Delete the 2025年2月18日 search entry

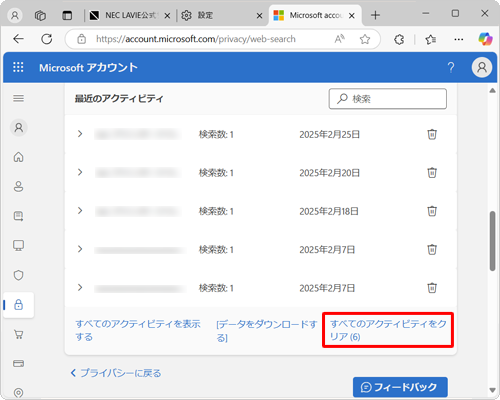tap(432, 211)
